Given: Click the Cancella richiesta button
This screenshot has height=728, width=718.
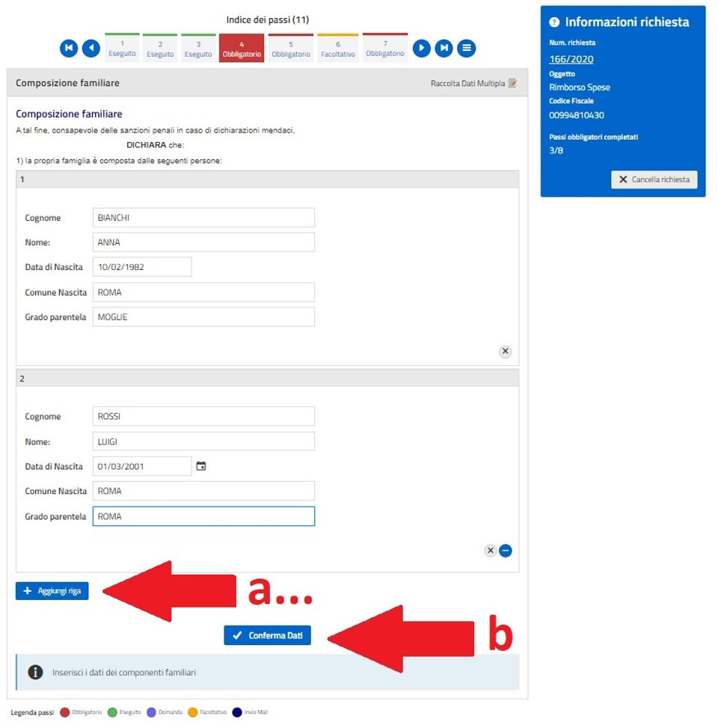Looking at the screenshot, I should (x=654, y=180).
